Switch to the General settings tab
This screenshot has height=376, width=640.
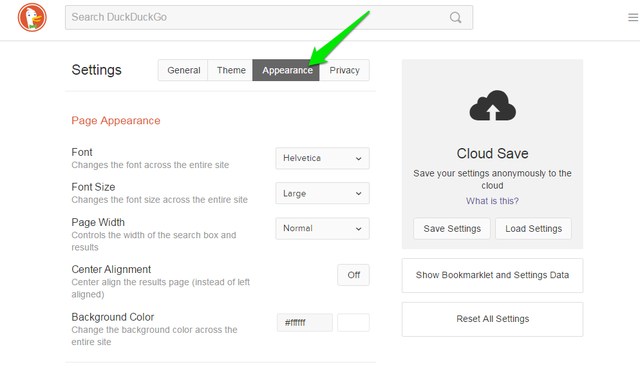183,70
